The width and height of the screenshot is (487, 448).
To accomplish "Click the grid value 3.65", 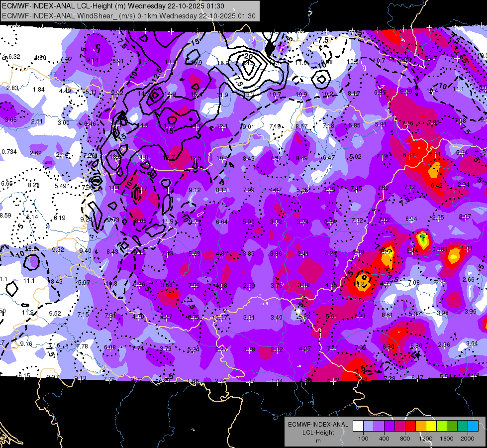I will click(x=11, y=119).
